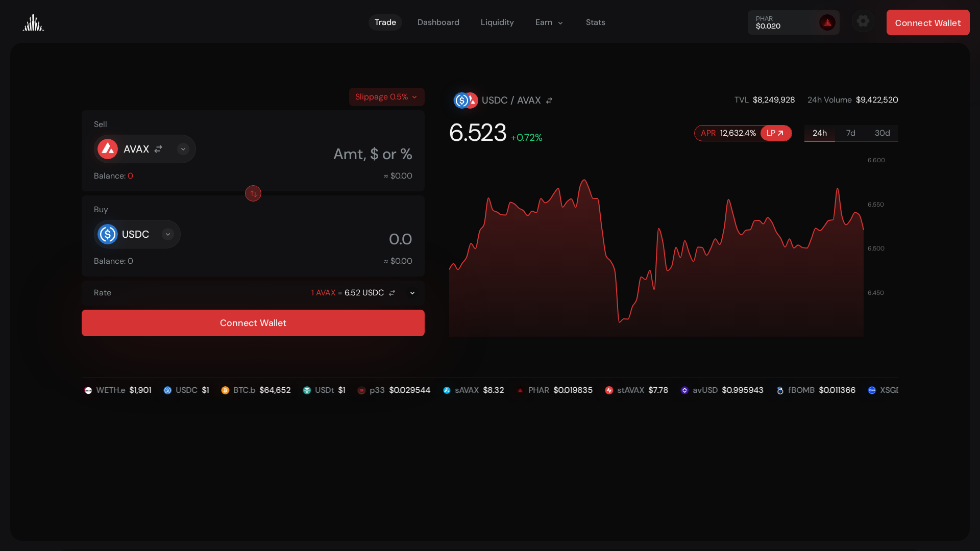This screenshot has width=980, height=551.
Task: Open the settings gear icon
Action: (x=863, y=21)
